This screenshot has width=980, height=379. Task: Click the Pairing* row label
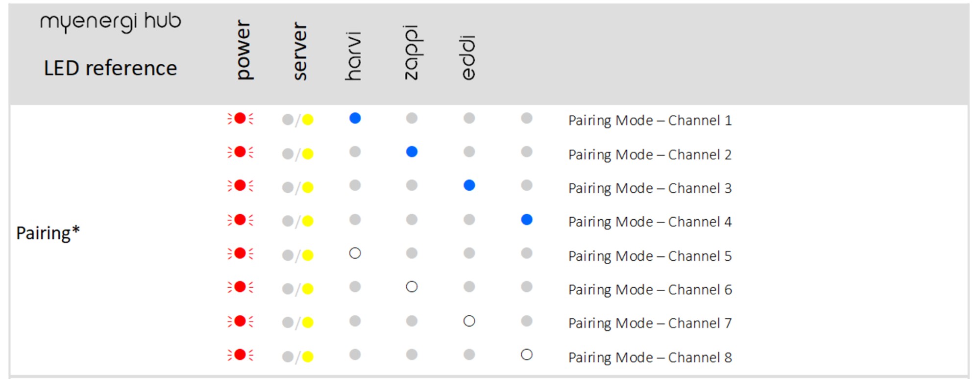coord(48,233)
